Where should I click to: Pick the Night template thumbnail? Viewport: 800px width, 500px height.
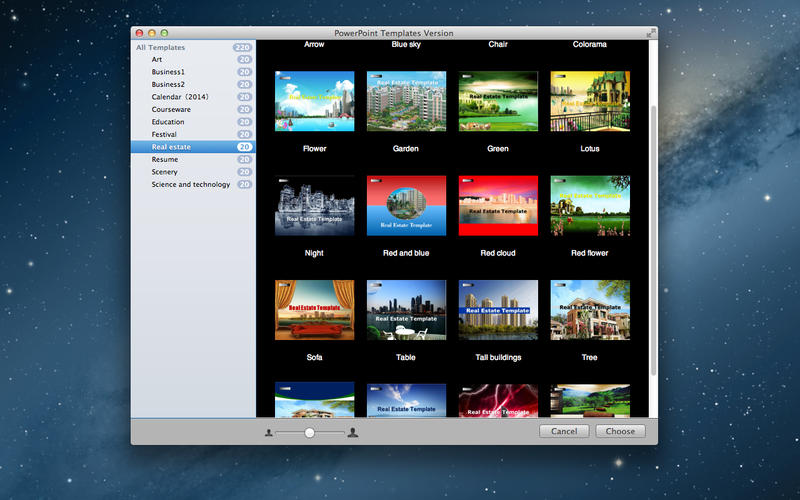[x=314, y=205]
